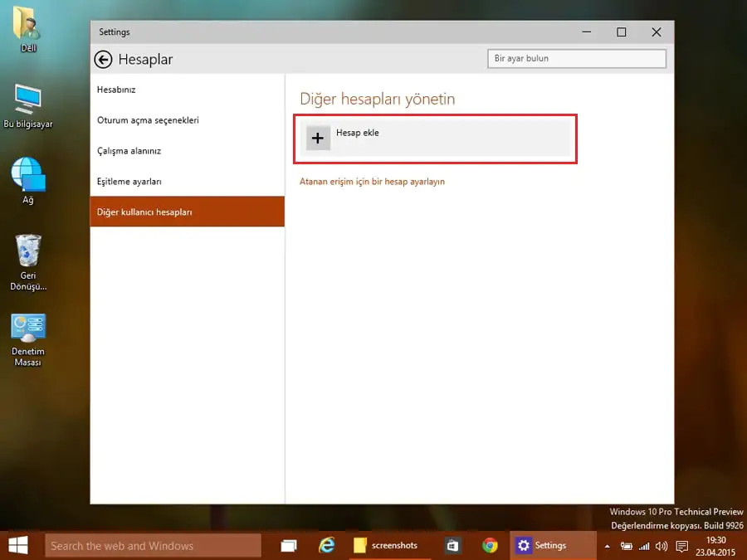Open the Start menu
The image size is (747, 560).
(x=17, y=545)
